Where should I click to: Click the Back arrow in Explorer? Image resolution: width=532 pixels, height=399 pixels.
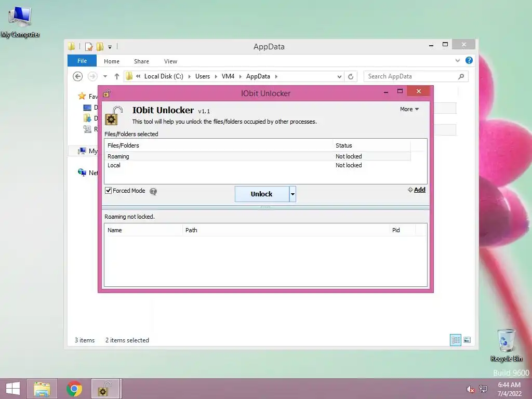coord(78,76)
